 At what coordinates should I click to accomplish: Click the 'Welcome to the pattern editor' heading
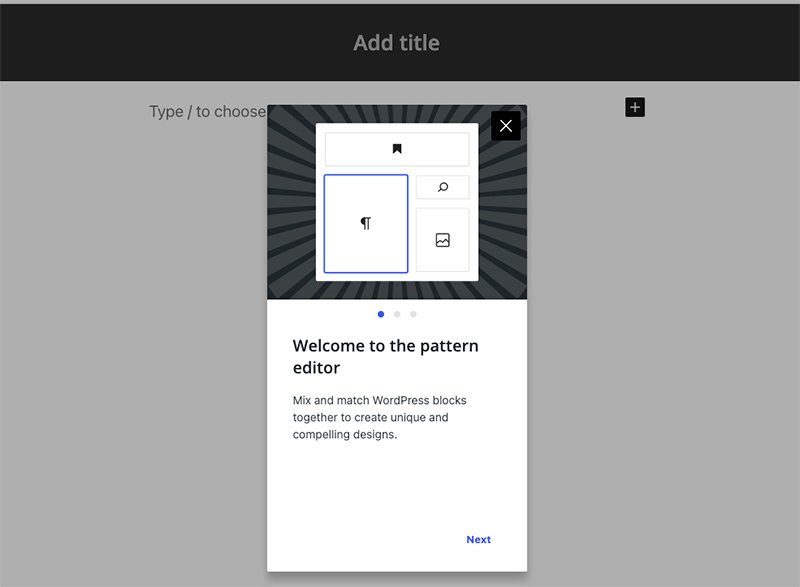click(386, 356)
